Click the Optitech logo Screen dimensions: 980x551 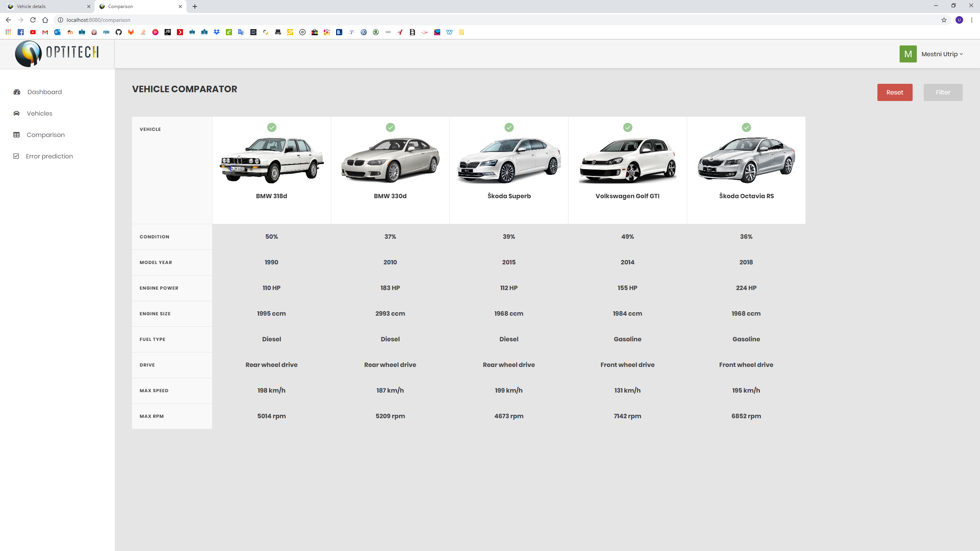[57, 54]
